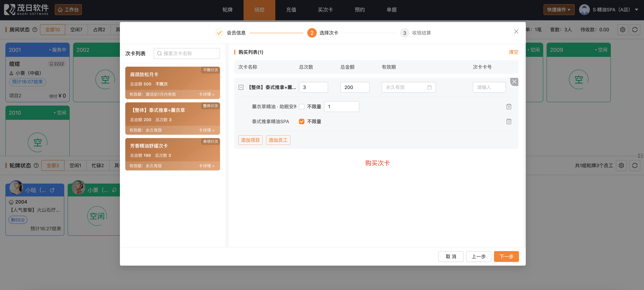644x290 pixels.
Task: Collapse the 【整体】泰式推拿 purchase row
Action: tap(241, 87)
